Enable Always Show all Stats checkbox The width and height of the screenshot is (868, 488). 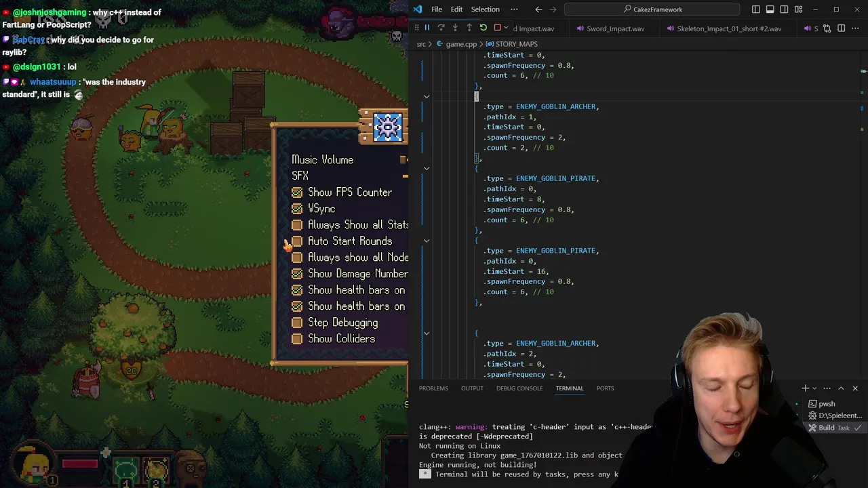tap(297, 225)
